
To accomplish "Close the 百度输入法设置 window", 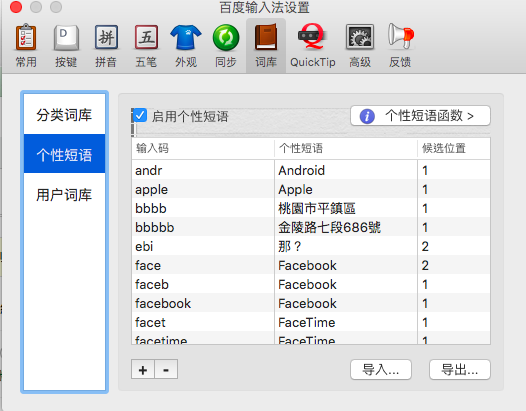I will point(16,7).
